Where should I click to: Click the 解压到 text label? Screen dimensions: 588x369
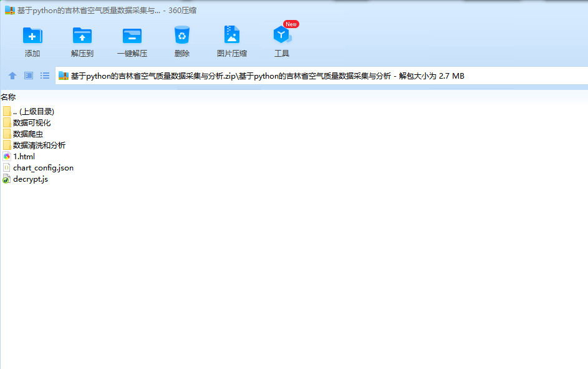(82, 54)
